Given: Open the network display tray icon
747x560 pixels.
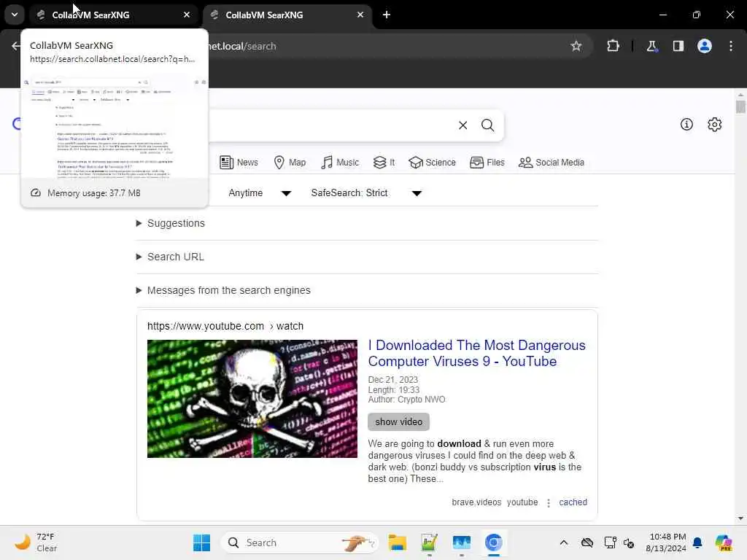Looking at the screenshot, I should click(x=610, y=542).
